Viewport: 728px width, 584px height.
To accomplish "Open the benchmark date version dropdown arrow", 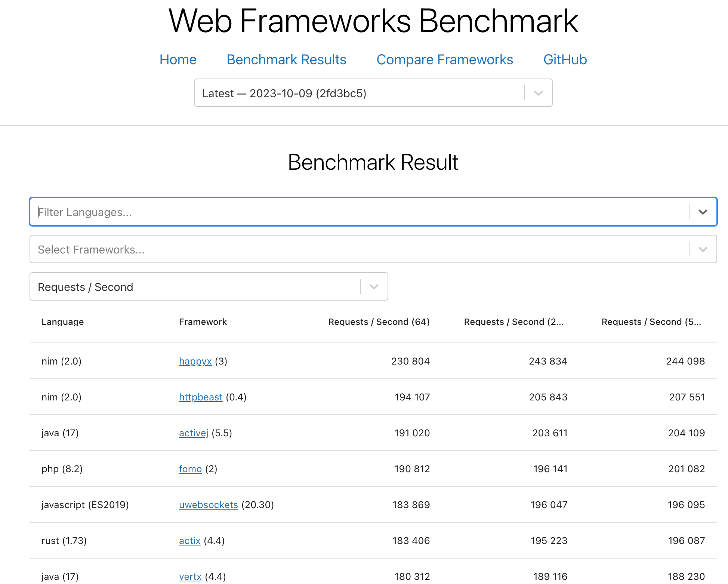I will pyautogui.click(x=538, y=93).
